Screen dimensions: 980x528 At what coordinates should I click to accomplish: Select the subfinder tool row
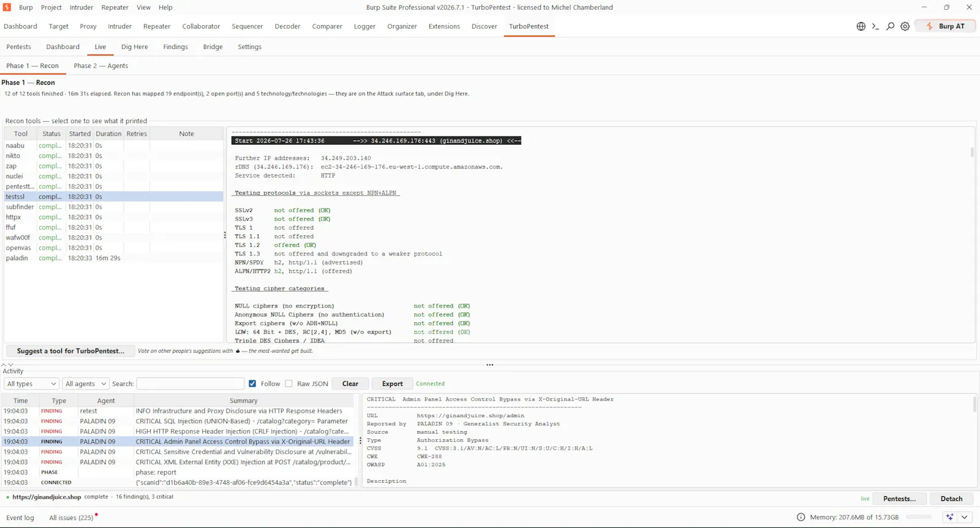coord(113,207)
